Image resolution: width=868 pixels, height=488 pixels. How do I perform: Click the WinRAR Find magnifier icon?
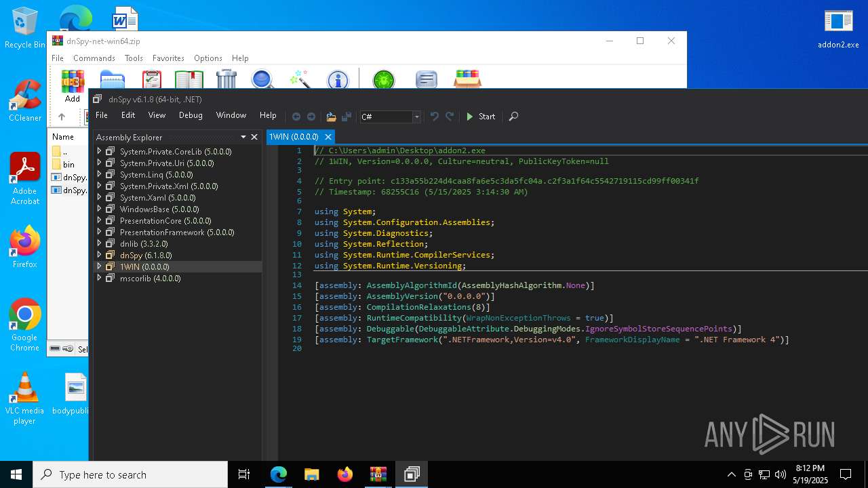(262, 79)
